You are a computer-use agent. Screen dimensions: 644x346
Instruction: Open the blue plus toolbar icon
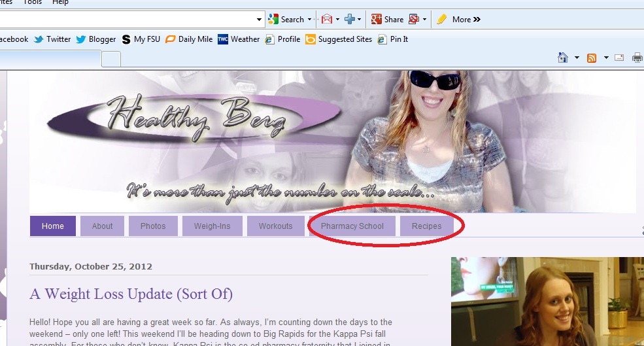click(350, 20)
